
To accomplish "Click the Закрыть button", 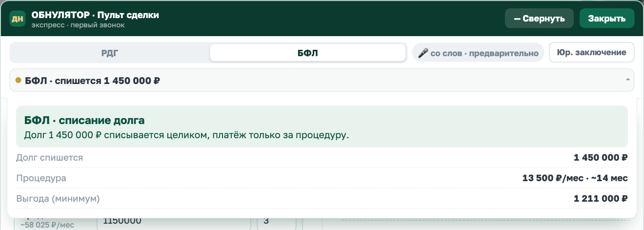I will coord(607,19).
